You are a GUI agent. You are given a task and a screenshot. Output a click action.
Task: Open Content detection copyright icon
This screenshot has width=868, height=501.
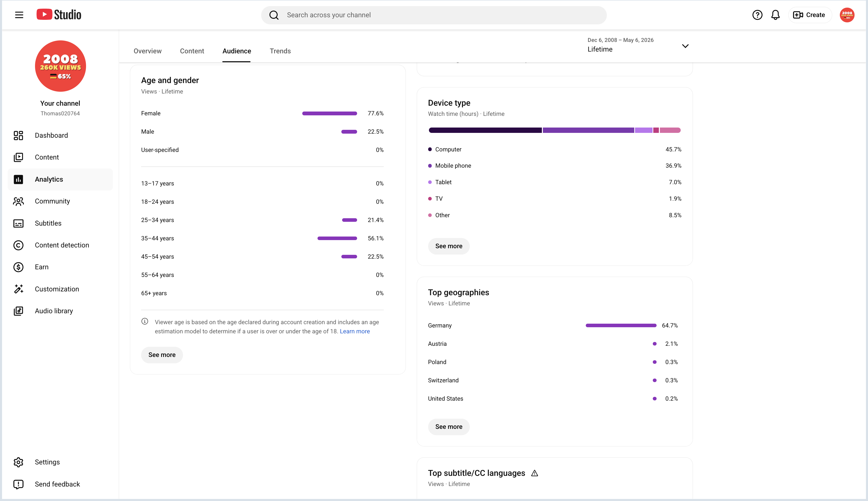(19, 245)
